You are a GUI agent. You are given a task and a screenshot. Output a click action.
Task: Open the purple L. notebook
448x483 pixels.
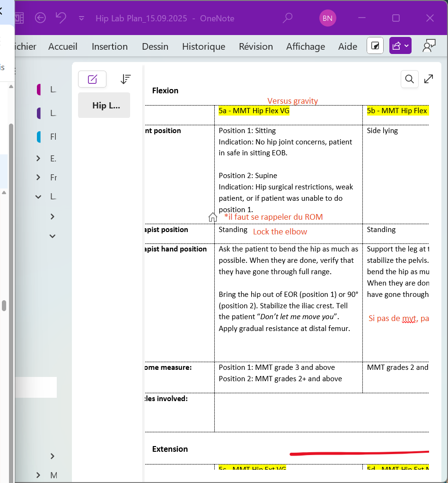(47, 113)
